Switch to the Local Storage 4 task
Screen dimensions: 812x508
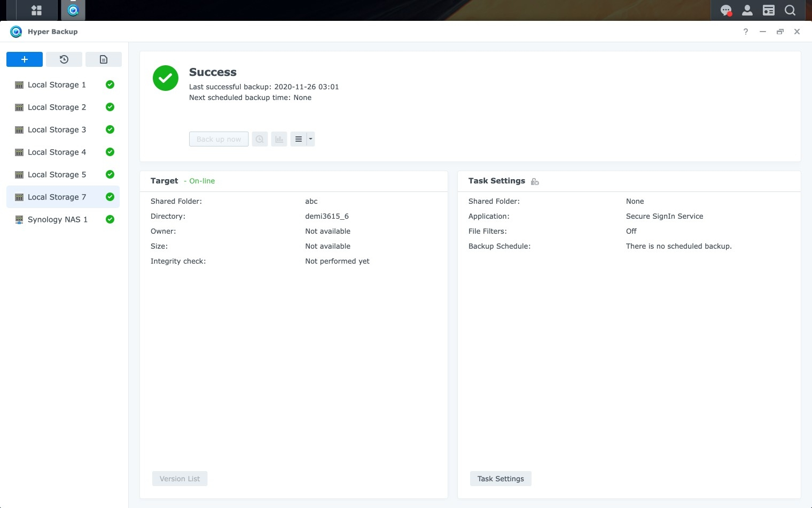(57, 152)
